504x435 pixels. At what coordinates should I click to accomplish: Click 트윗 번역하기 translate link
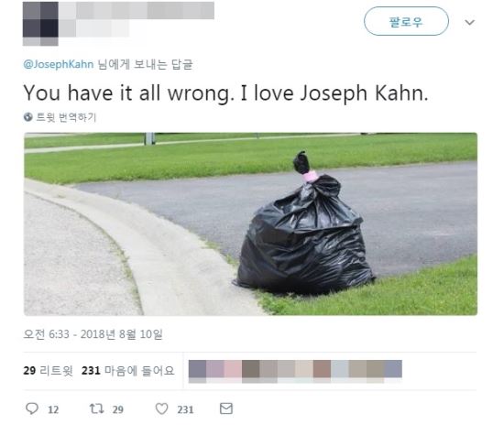pyautogui.click(x=66, y=117)
